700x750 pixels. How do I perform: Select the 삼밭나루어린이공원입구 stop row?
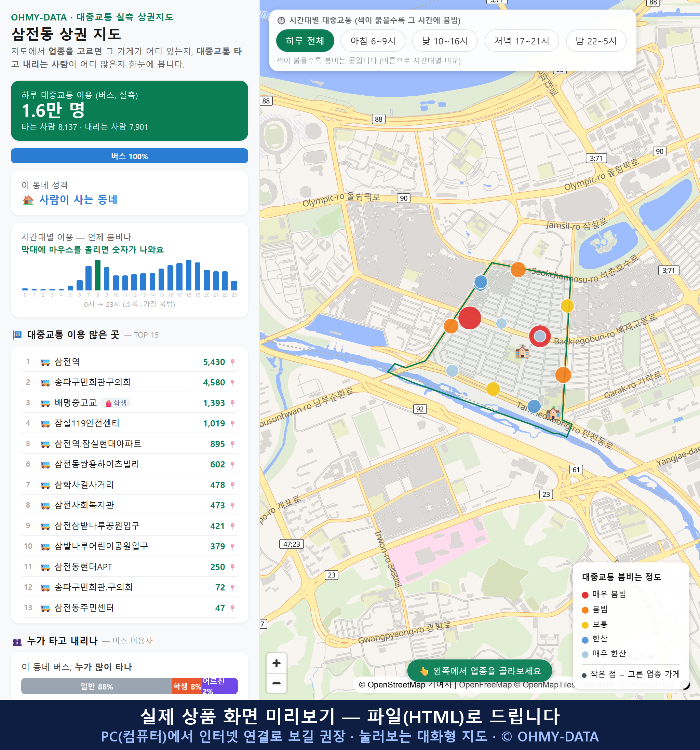point(130,546)
